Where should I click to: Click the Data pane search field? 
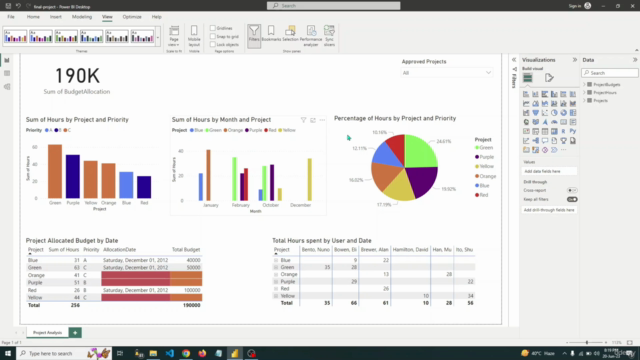pyautogui.click(x=609, y=73)
